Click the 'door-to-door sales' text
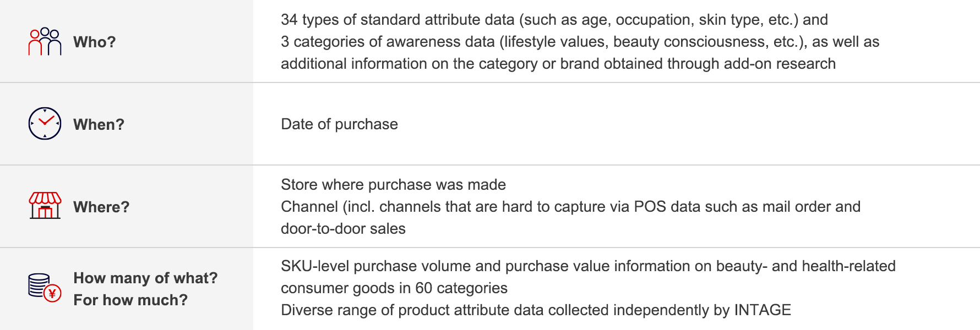 click(x=343, y=229)
